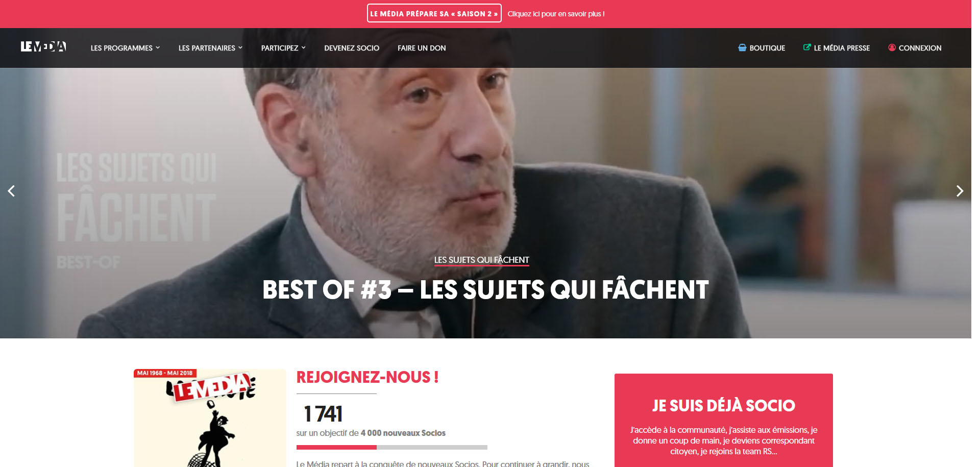Screen dimensions: 980x467
Task: Click 'Cliquez ici pour en savoir plus' link
Action: [556, 14]
